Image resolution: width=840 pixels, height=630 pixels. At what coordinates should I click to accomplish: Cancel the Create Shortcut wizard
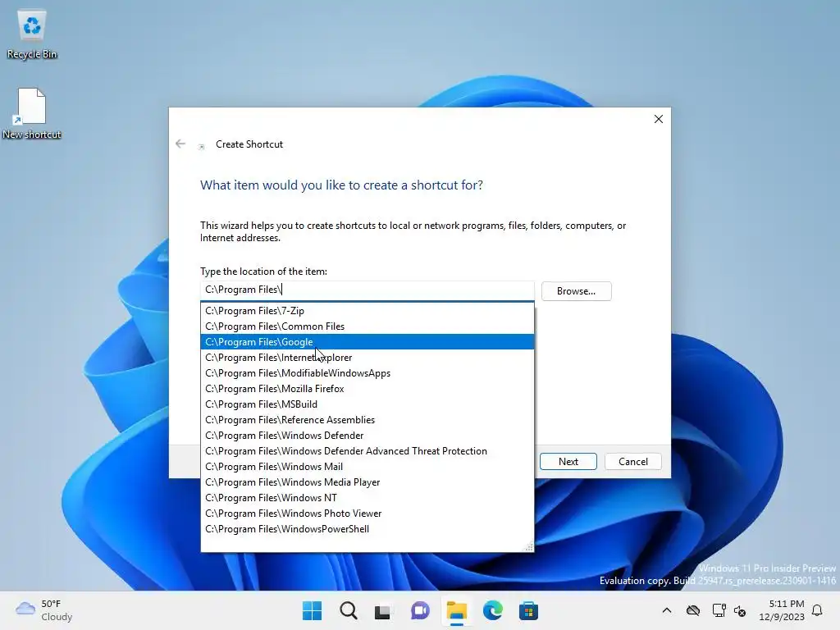(632, 461)
